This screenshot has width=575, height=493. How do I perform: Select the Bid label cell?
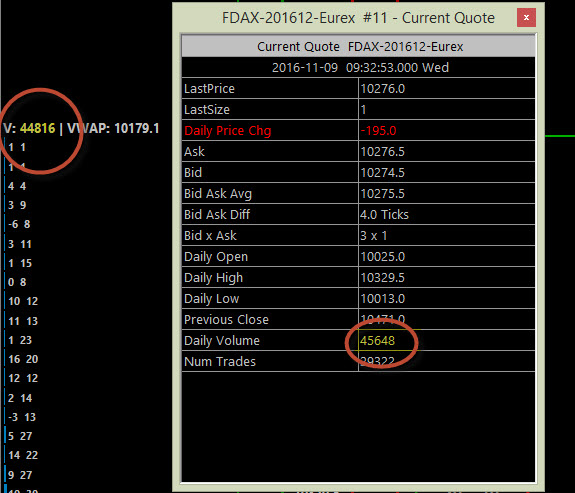270,172
